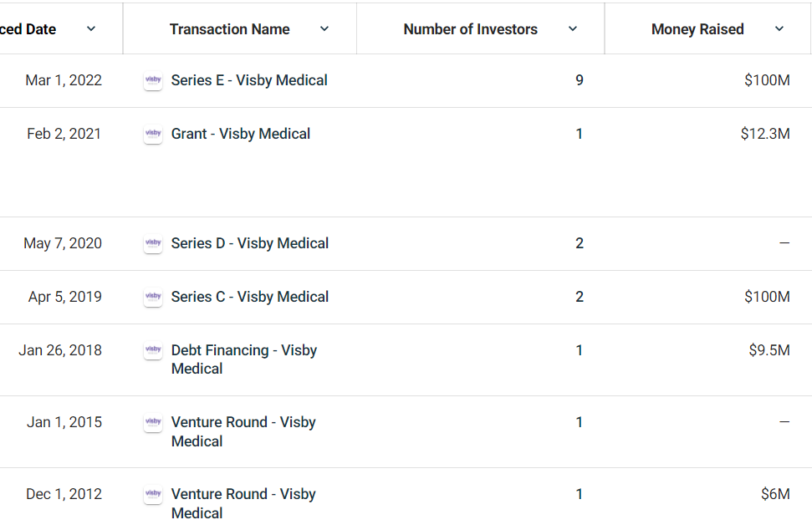Click Visby logo beside Debt Financing row
This screenshot has width=812, height=530.
click(153, 351)
